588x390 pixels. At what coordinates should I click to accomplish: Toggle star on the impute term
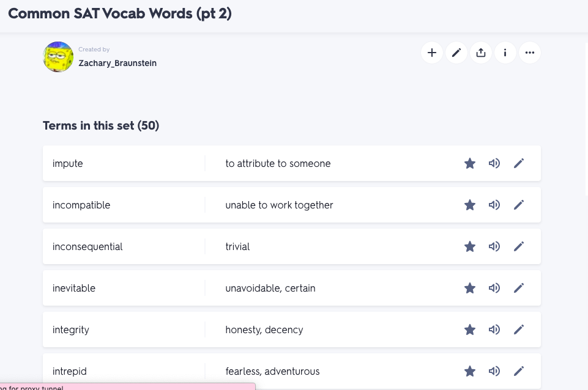(x=470, y=163)
